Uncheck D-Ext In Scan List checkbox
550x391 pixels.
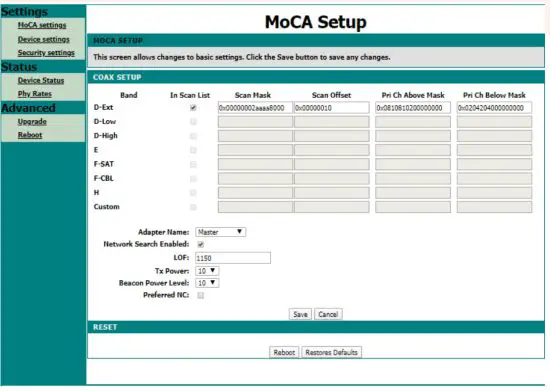[x=193, y=108]
